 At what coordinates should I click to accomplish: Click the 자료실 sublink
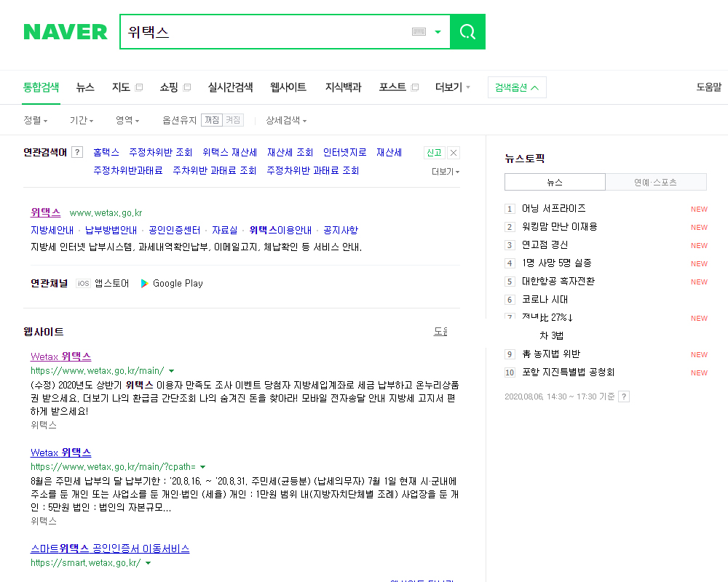tap(225, 230)
